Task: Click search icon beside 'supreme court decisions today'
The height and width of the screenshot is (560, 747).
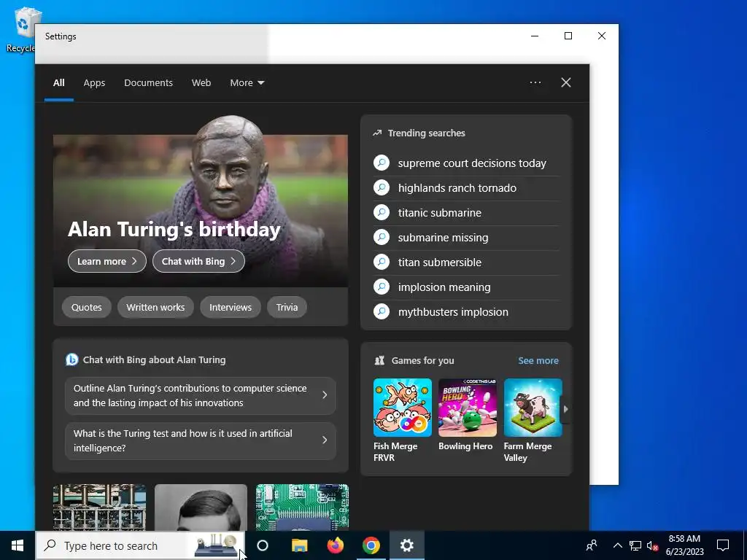Action: point(382,163)
